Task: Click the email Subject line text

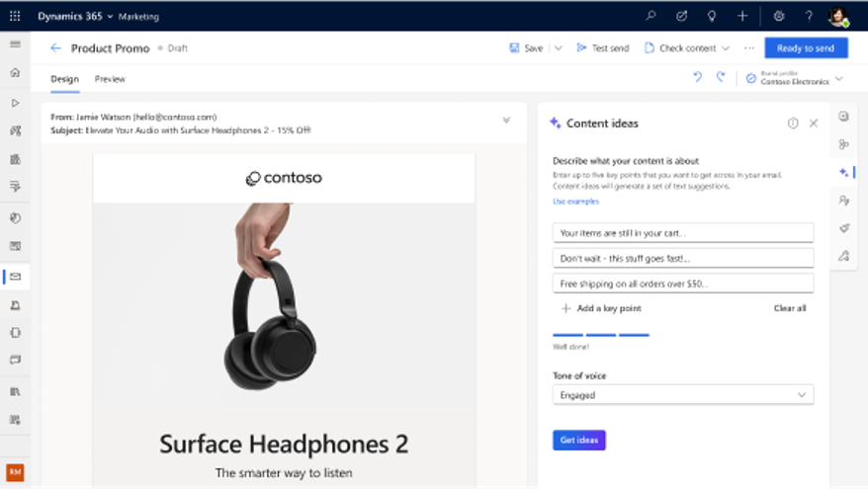Action: point(181,130)
